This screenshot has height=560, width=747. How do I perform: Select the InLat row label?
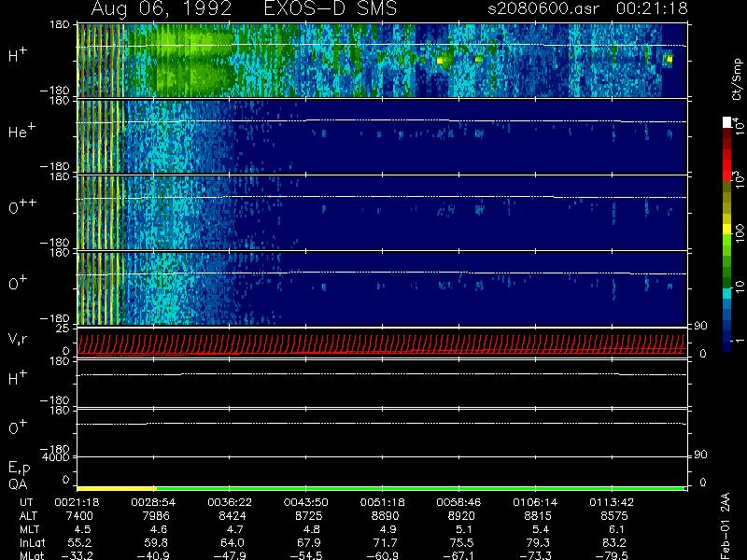pyautogui.click(x=33, y=542)
